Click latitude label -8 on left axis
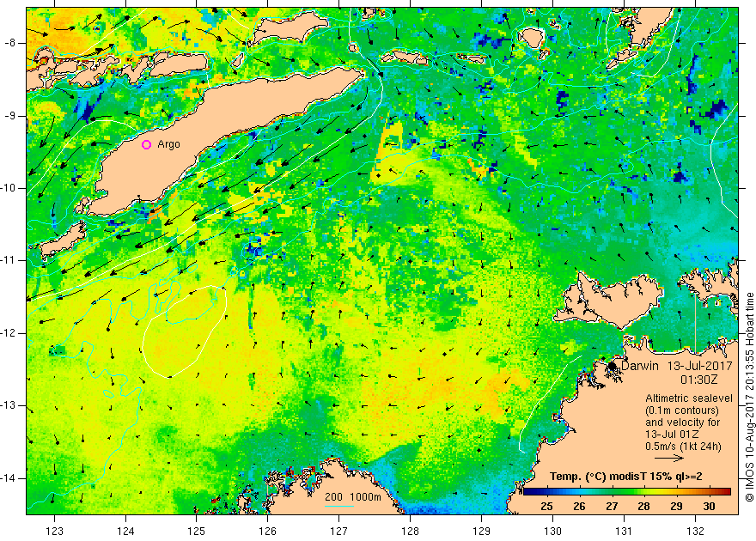 (10, 43)
